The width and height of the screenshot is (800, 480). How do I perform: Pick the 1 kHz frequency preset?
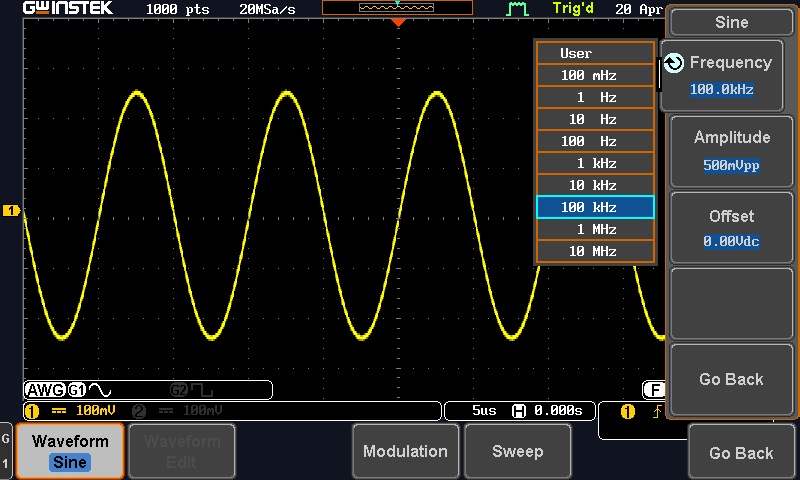[x=595, y=163]
